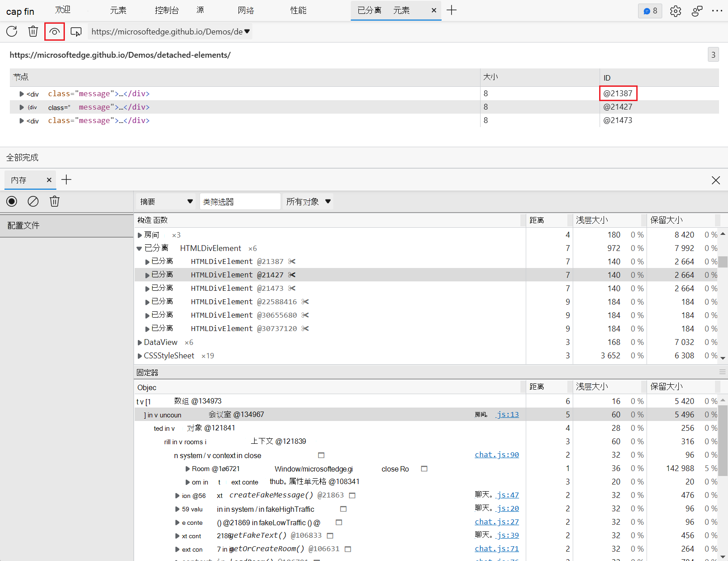The image size is (728, 561).
Task: Open the js:39 source link
Action: click(x=507, y=535)
